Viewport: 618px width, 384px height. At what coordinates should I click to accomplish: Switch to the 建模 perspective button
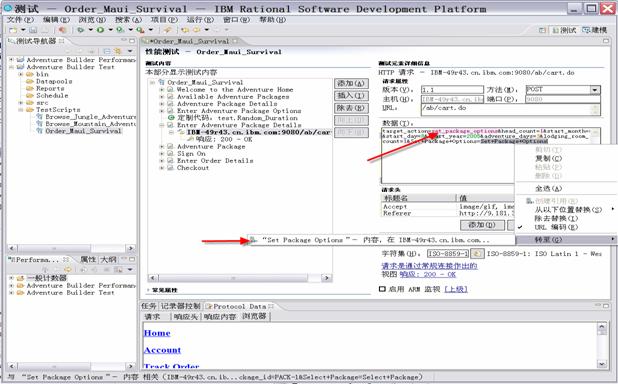(595, 30)
